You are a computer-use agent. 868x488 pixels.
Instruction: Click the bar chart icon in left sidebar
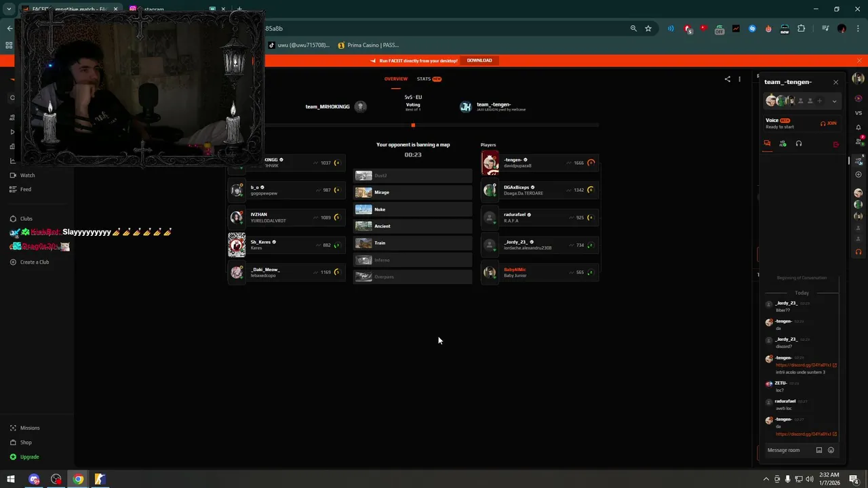(12, 146)
